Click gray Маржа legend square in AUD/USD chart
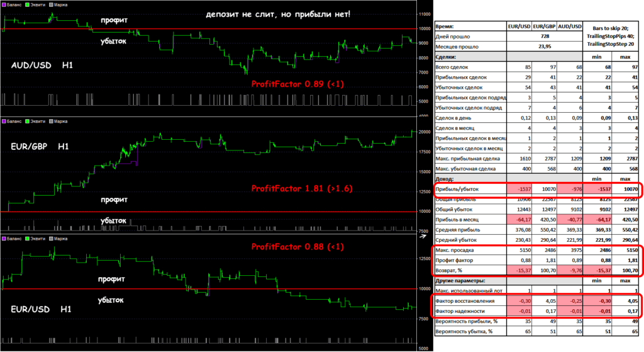 (50, 4)
